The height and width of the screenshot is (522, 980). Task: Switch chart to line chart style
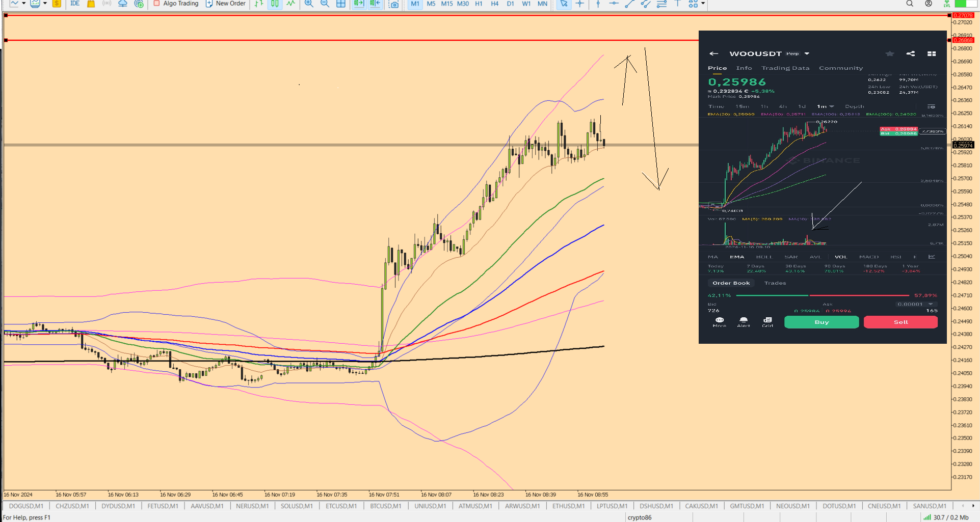(x=290, y=4)
